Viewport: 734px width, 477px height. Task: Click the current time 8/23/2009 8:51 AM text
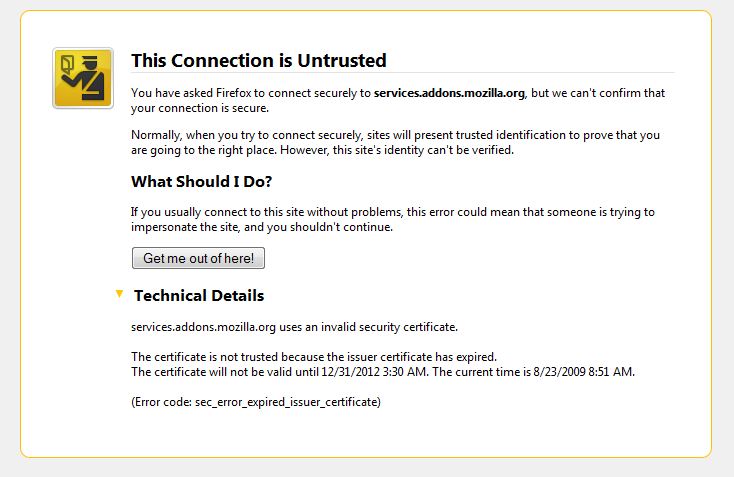[584, 372]
